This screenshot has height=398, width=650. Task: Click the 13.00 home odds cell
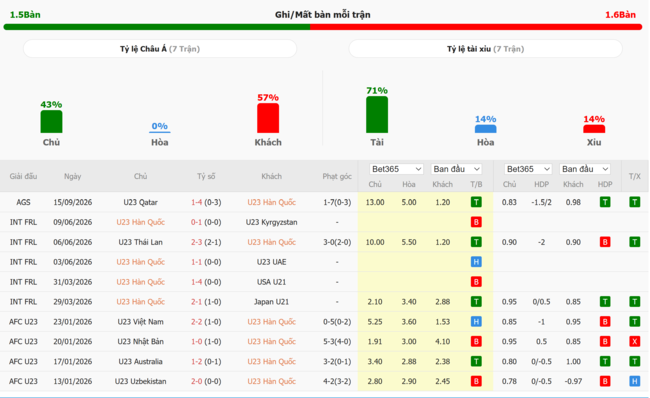pos(375,202)
